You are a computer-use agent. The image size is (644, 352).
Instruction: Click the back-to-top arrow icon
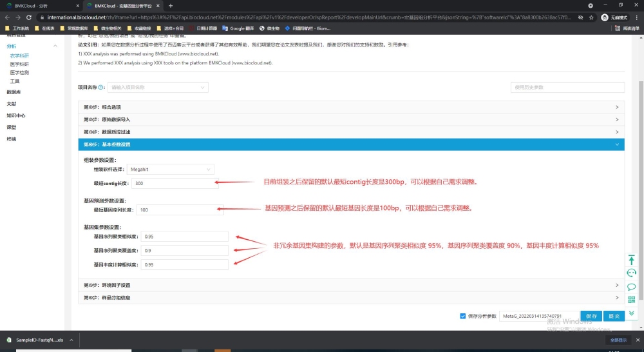[x=631, y=260]
